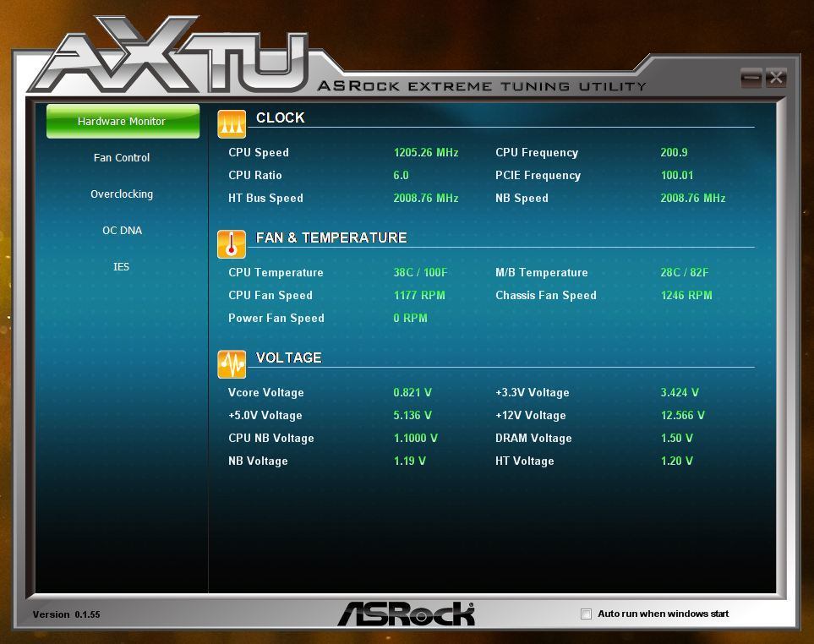The image size is (814, 644).
Task: Click the ASRock Extreme Tuning Utility title
Action: click(482, 86)
